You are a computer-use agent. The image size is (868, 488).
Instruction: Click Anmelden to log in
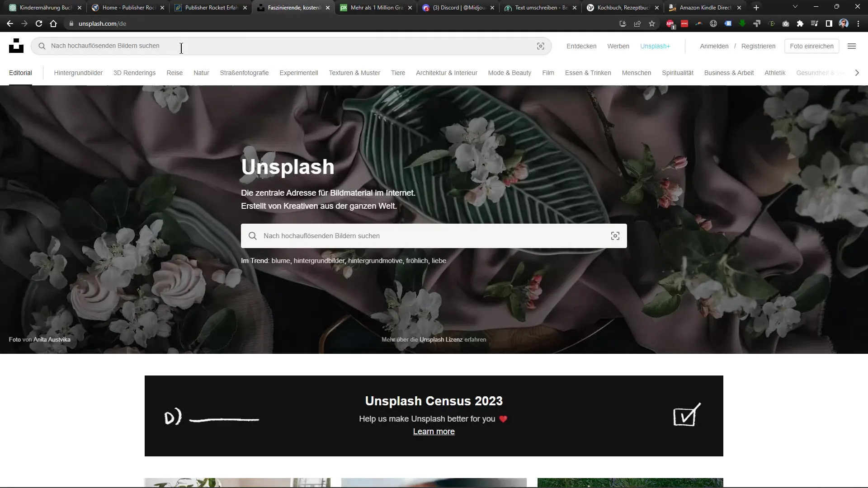point(714,46)
